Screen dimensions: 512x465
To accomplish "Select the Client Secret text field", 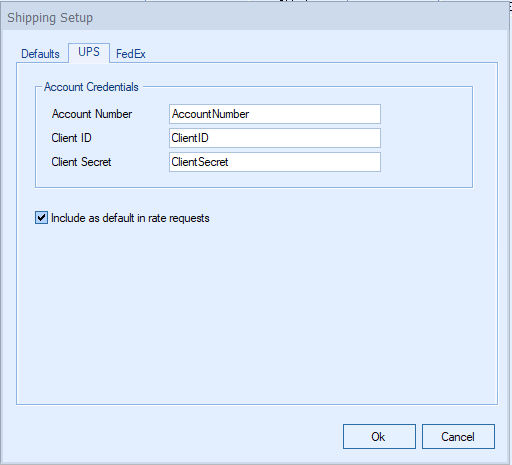I will point(275,162).
